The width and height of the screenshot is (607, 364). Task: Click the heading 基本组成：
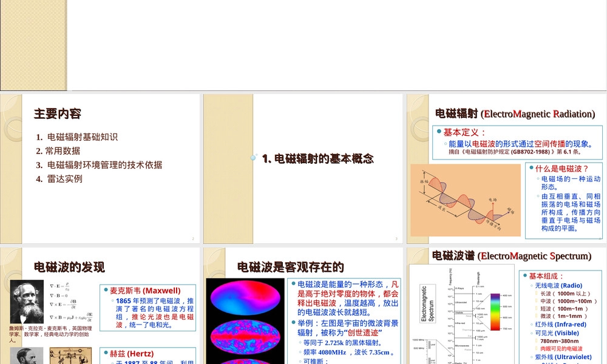[x=546, y=276]
